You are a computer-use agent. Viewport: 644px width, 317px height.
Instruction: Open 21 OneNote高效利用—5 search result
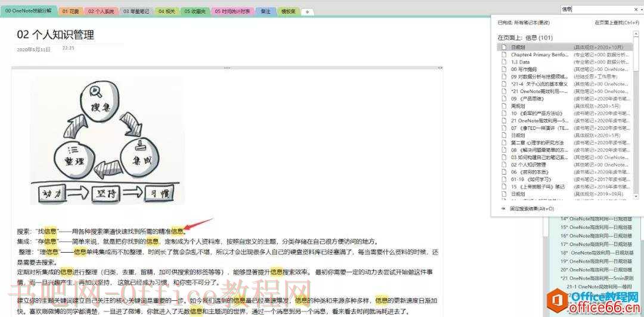[x=565, y=121]
